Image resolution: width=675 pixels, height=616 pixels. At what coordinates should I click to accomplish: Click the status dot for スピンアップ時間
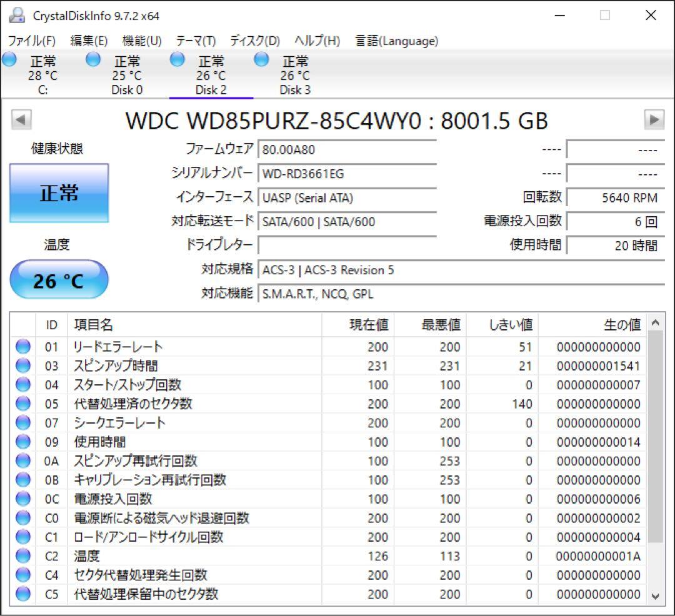[22, 365]
